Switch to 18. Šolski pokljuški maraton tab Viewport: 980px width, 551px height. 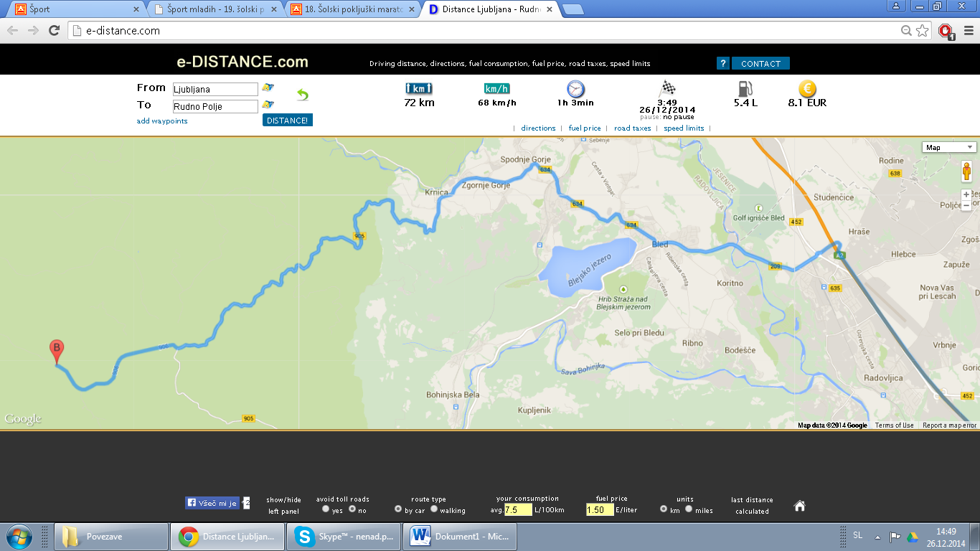(354, 9)
